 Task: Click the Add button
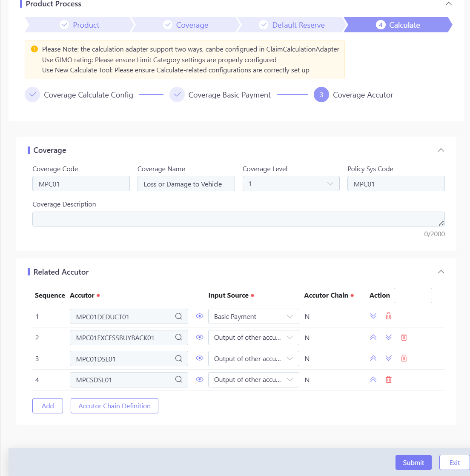48,406
